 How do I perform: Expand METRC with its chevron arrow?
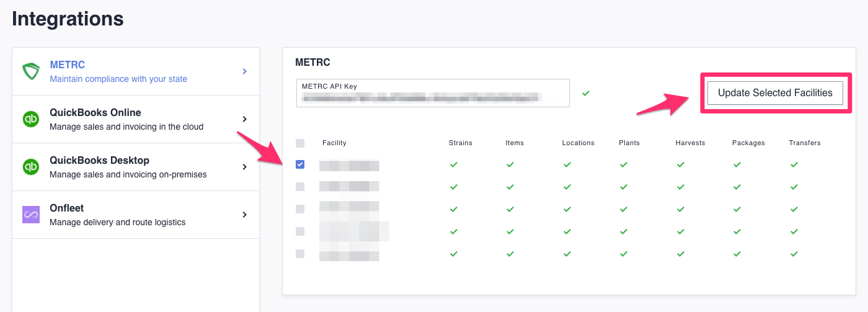coord(245,71)
